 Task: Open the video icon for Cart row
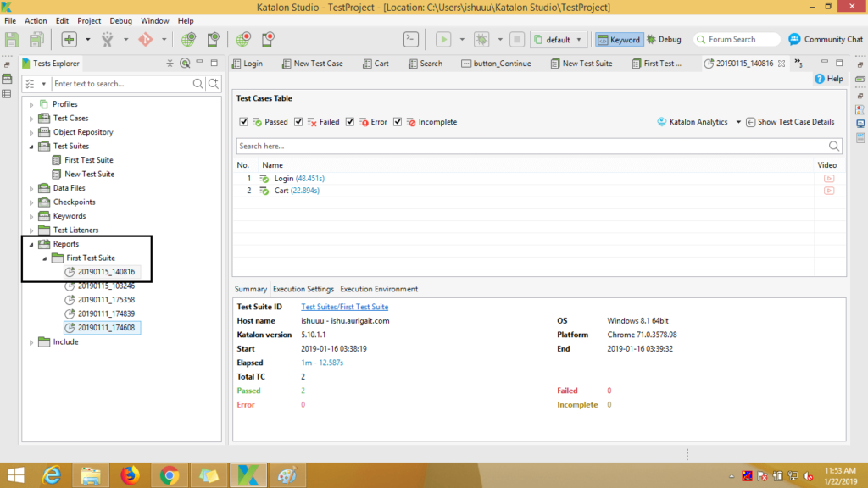(829, 191)
